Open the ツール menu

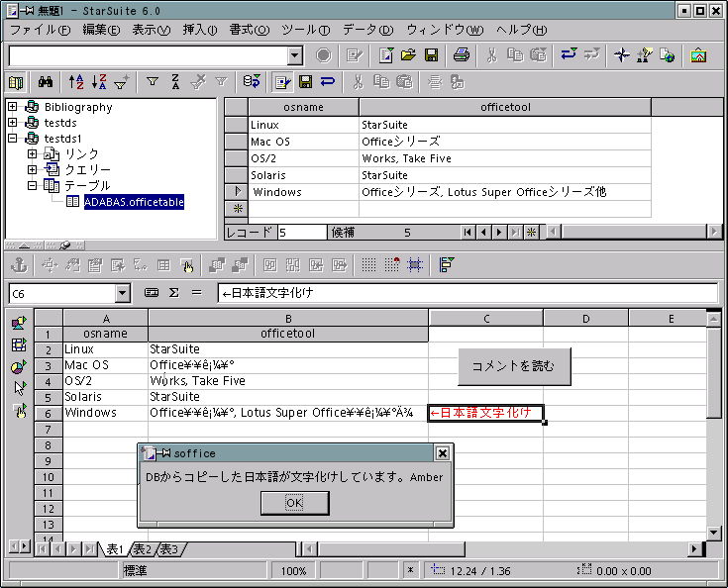305,30
